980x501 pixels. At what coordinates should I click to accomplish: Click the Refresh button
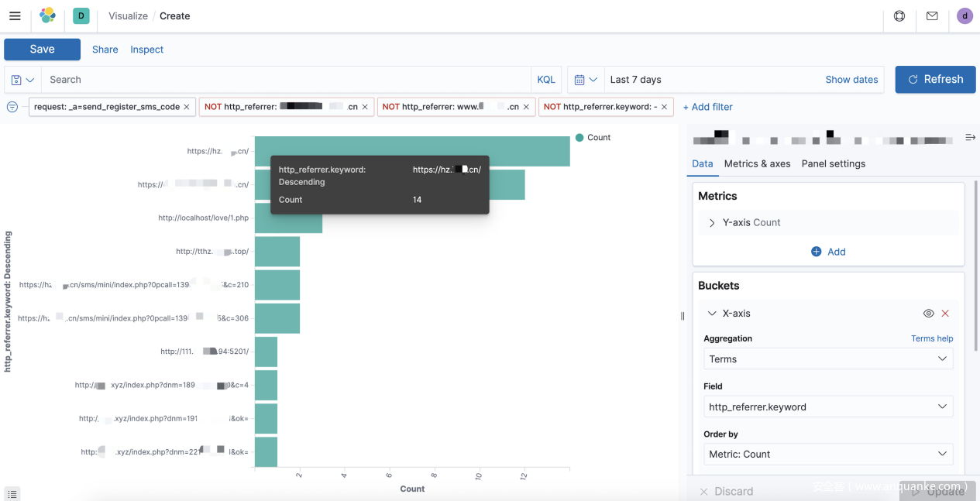coord(935,79)
